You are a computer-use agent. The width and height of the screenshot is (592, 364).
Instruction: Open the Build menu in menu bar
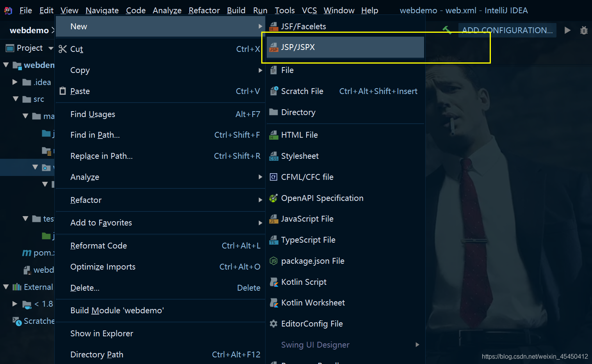pyautogui.click(x=236, y=11)
